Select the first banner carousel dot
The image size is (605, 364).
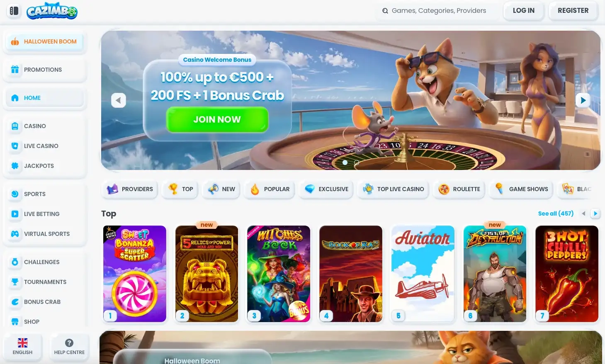tap(345, 163)
